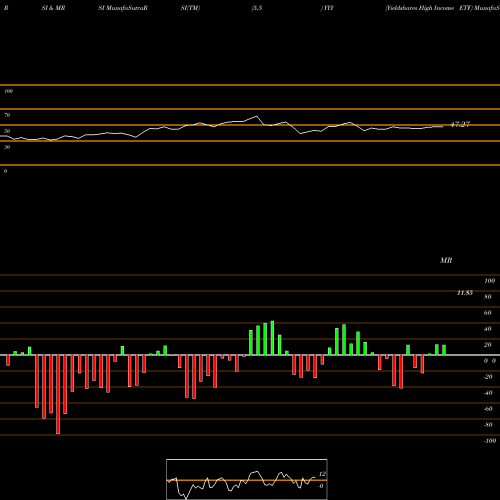Click the 'MR' panel heading
The width and height of the screenshot is (500, 500).
[x=446, y=260]
